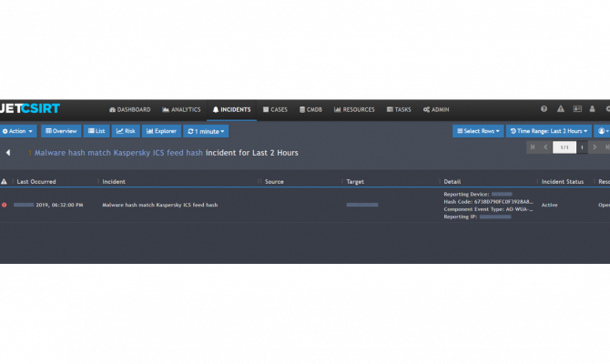Switch to List view
This screenshot has height=364, width=610.
coord(97,131)
